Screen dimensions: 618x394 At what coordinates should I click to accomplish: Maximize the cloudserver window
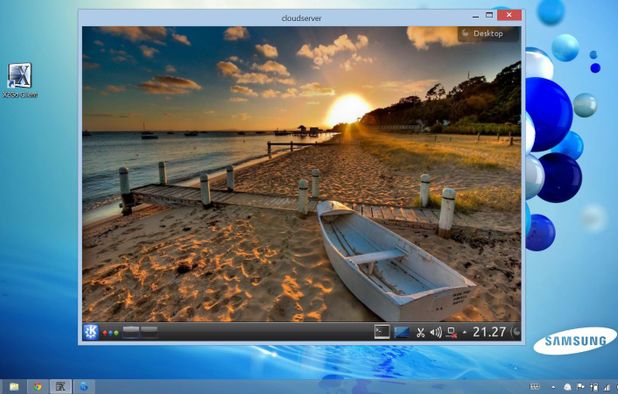pos(489,15)
